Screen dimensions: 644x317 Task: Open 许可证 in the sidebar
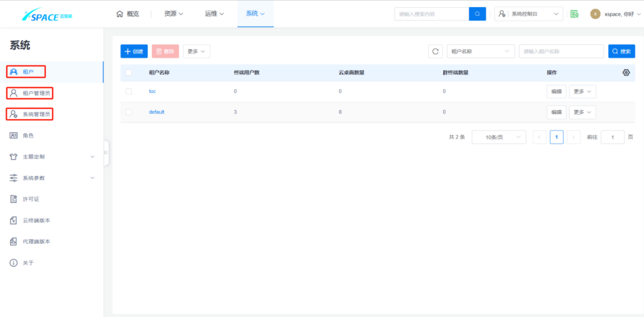click(x=30, y=199)
